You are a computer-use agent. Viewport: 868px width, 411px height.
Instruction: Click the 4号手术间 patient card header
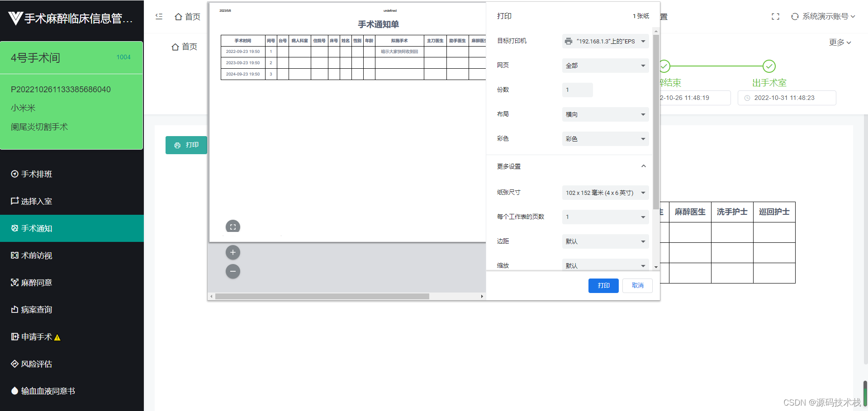click(71, 57)
